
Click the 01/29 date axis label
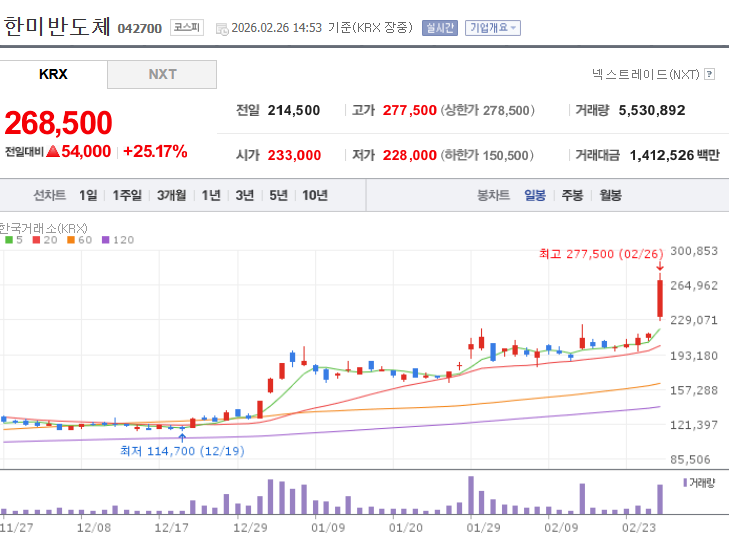[483, 528]
